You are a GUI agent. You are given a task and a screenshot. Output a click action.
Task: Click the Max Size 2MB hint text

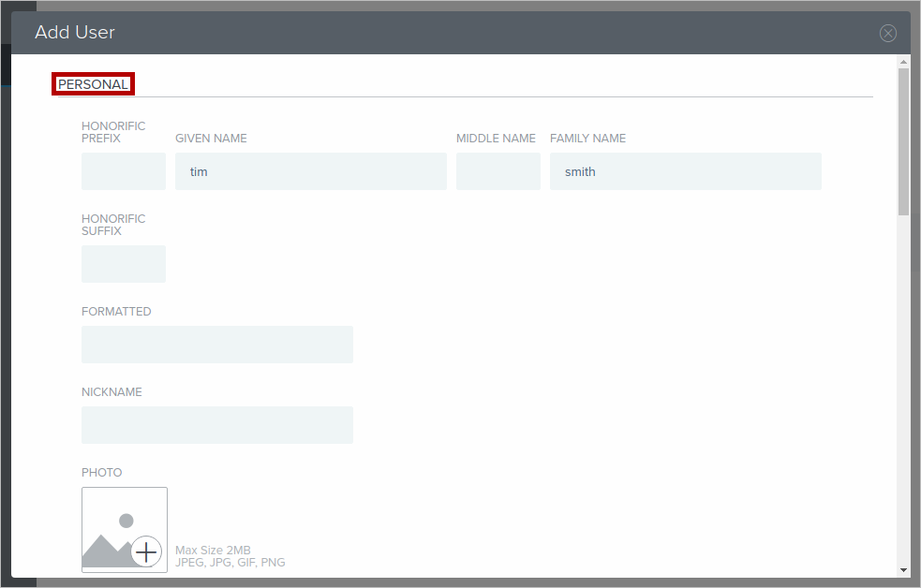coord(213,550)
